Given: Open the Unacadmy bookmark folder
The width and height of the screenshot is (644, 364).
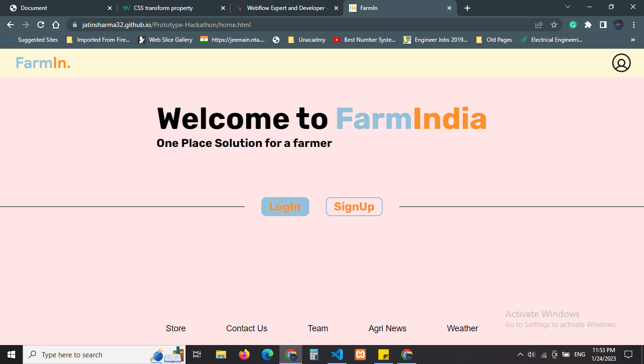Looking at the screenshot, I should pyautogui.click(x=307, y=40).
